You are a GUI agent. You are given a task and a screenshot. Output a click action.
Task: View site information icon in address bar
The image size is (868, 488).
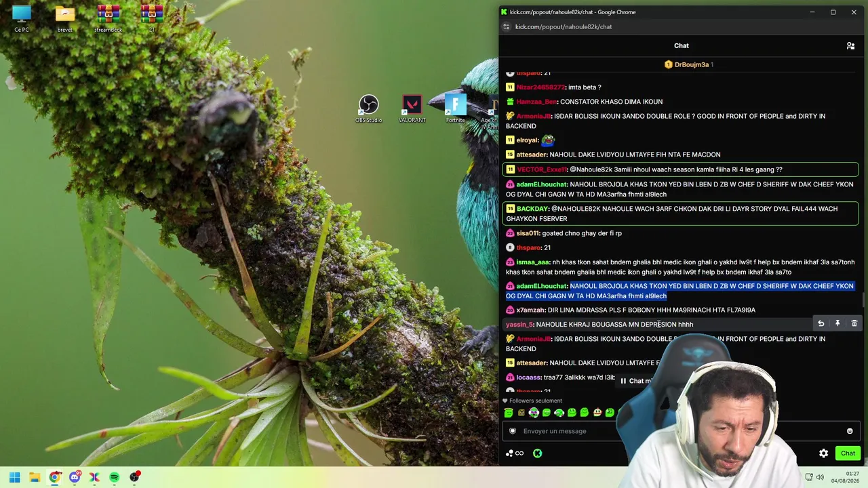pyautogui.click(x=506, y=26)
